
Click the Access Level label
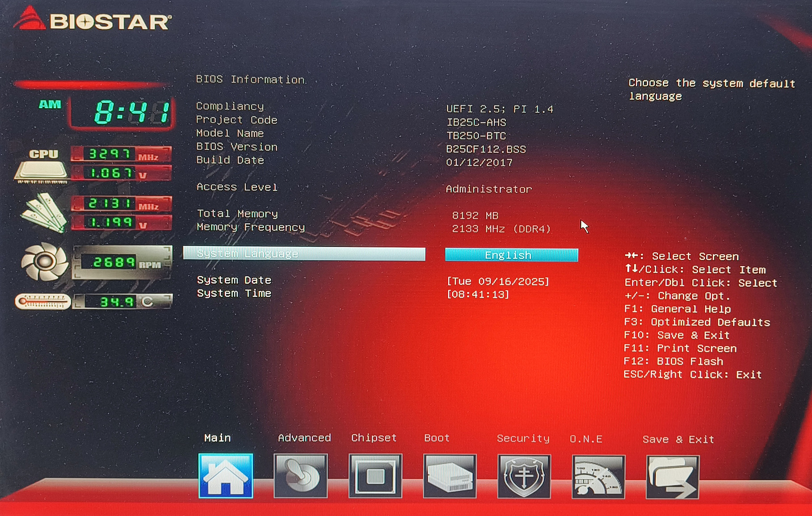tap(237, 187)
